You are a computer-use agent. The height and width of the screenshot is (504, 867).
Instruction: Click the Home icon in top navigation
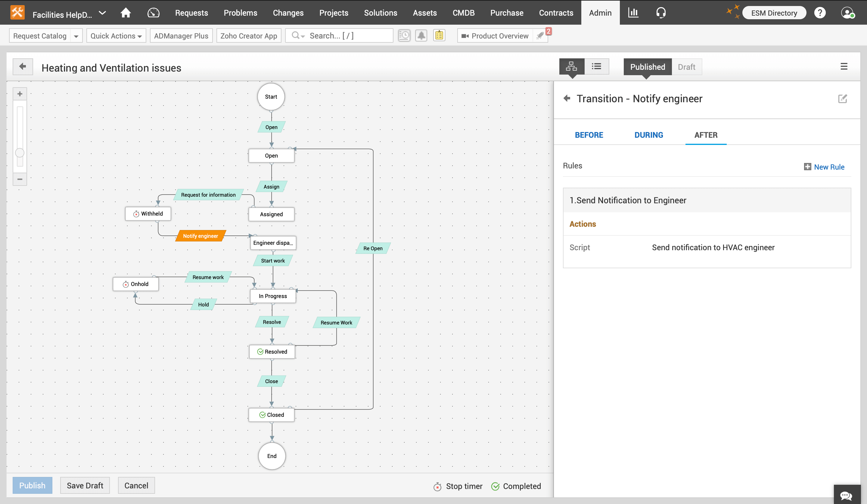[x=126, y=13]
